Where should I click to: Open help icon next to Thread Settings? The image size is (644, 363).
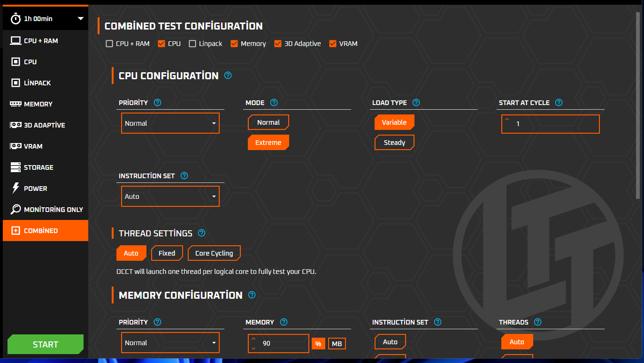point(202,233)
